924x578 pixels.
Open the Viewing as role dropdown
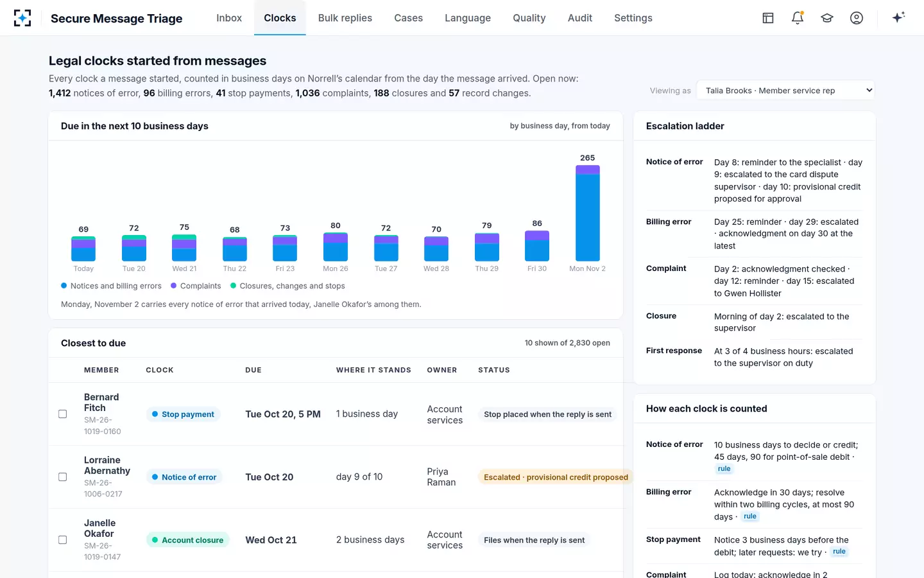[x=786, y=91]
